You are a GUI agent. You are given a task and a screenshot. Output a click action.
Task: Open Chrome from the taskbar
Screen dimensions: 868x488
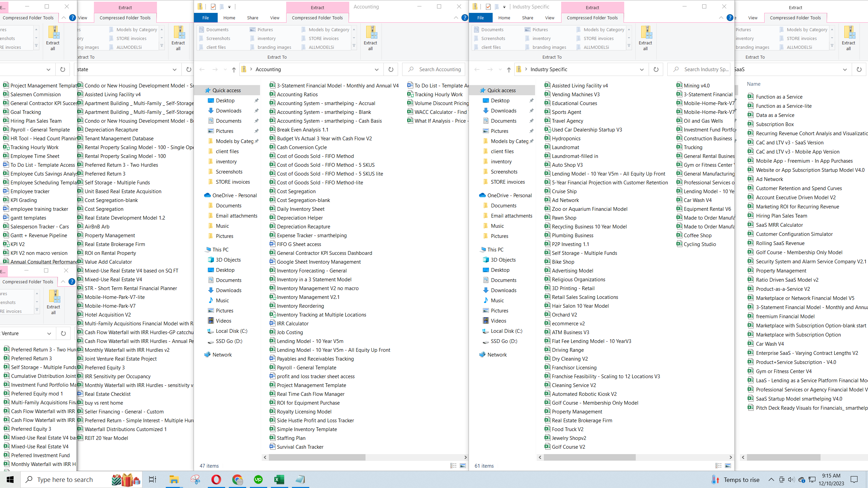point(237,479)
